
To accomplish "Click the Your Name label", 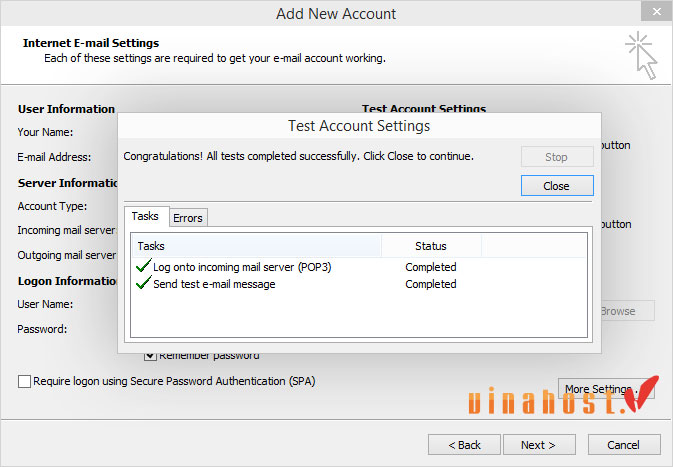I will pyautogui.click(x=45, y=132).
